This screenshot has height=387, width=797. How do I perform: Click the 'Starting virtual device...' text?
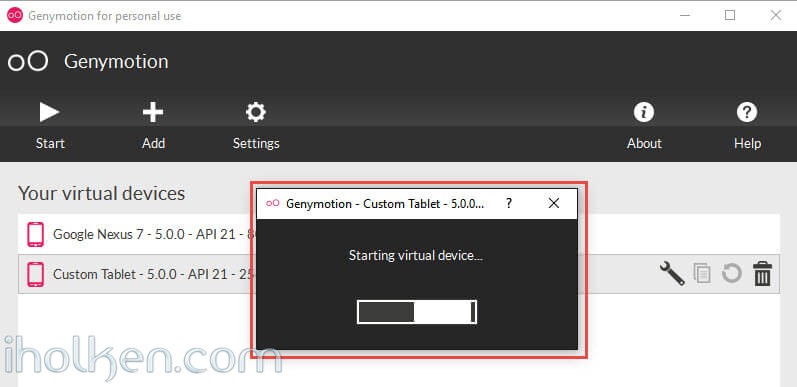pos(415,255)
